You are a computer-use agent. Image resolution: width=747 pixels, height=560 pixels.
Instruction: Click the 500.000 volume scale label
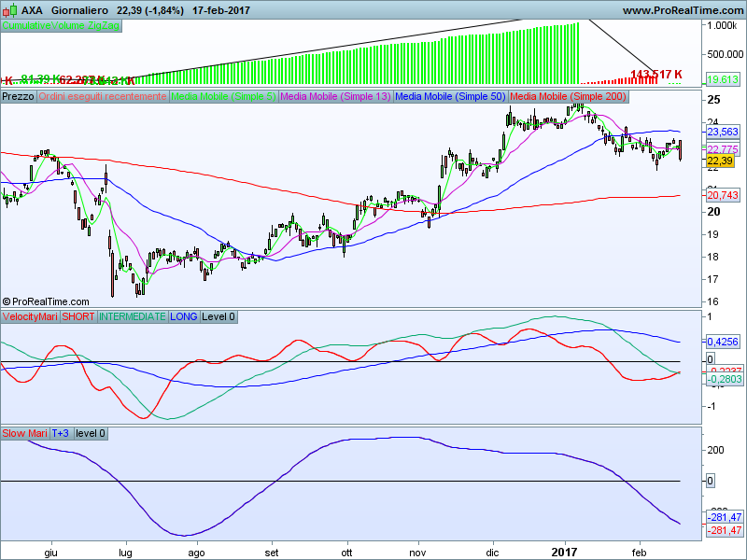pos(725,55)
